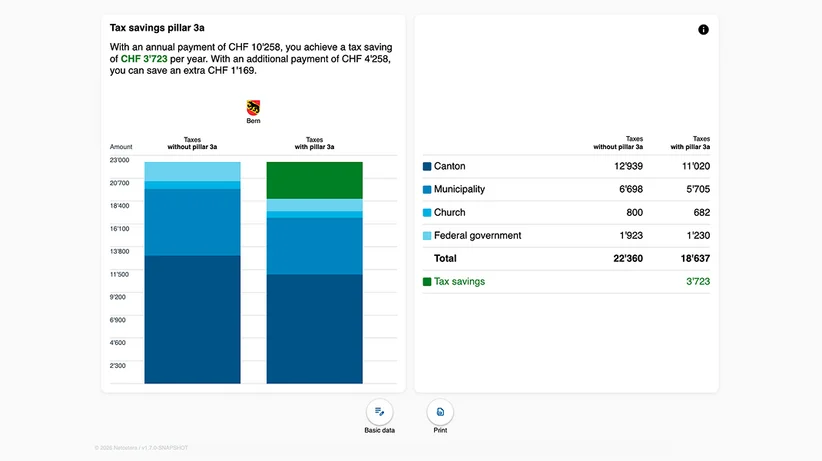Click the Municipality segment in with pillar 3a bar

(x=315, y=246)
